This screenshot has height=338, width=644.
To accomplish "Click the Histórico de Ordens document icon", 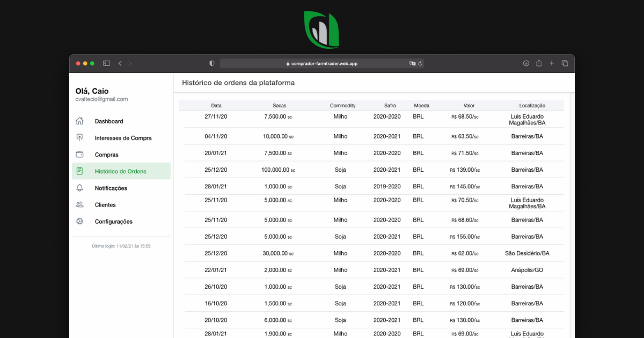I will [x=80, y=171].
